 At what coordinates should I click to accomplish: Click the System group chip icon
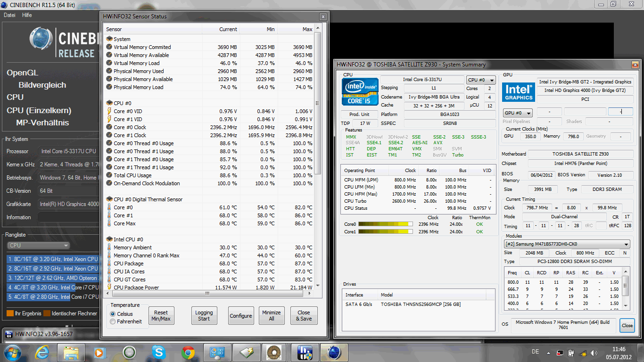(109, 39)
